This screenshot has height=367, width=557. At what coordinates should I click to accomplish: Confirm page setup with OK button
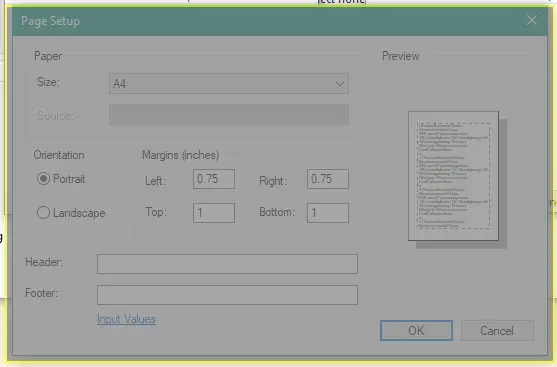tap(416, 331)
